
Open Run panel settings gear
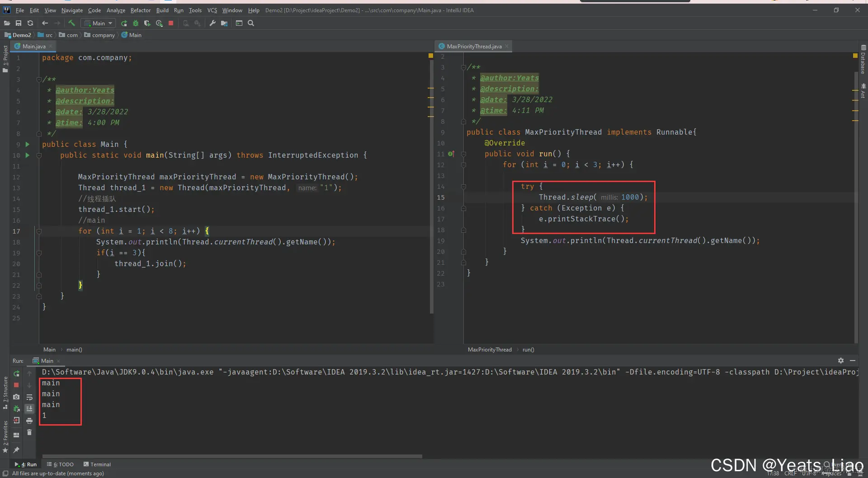click(840, 361)
